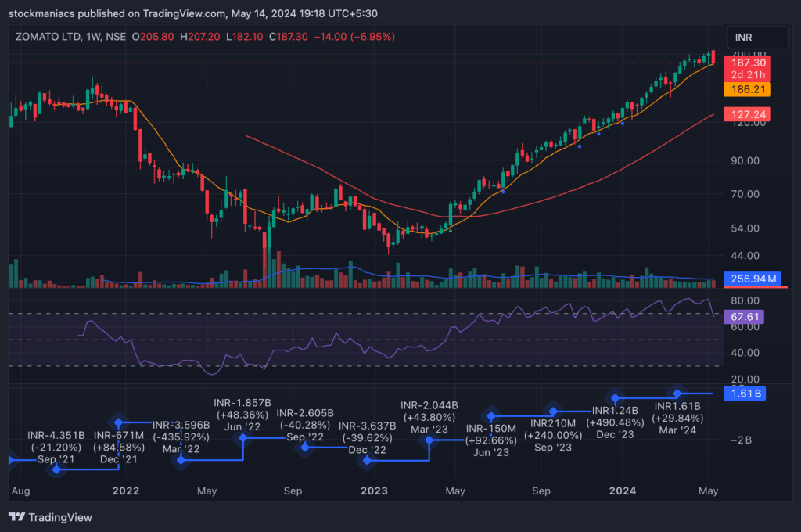801x532 pixels.
Task: Select the 186.21 orange moving average label
Action: tap(747, 89)
